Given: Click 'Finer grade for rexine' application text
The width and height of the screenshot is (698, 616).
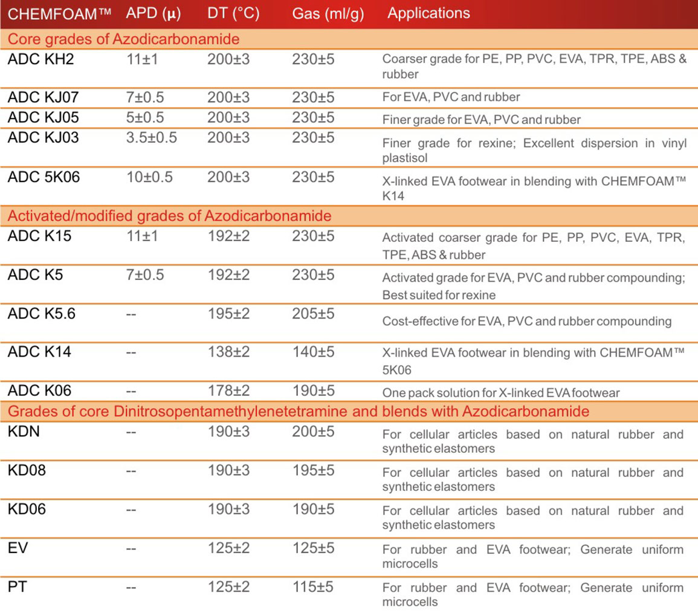Looking at the screenshot, I should [534, 151].
